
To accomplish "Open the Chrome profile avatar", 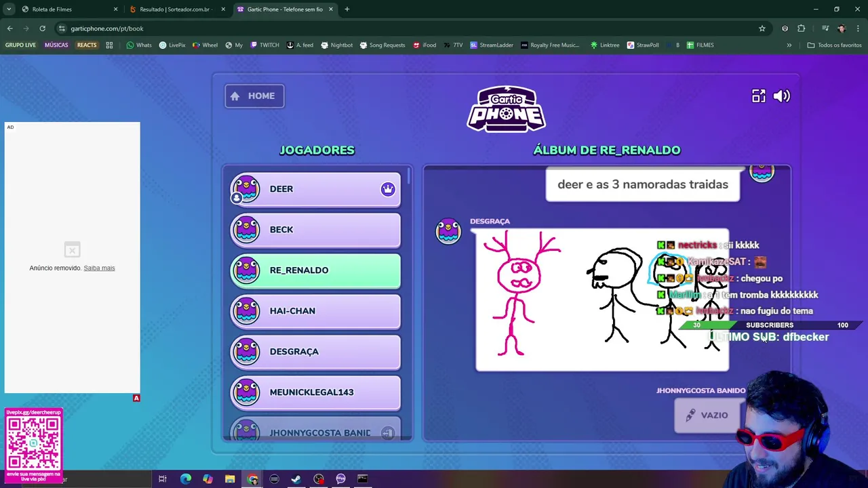I will point(842,28).
